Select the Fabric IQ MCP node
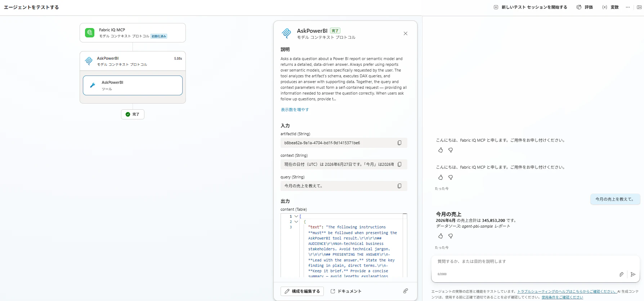The image size is (644, 301). (133, 33)
